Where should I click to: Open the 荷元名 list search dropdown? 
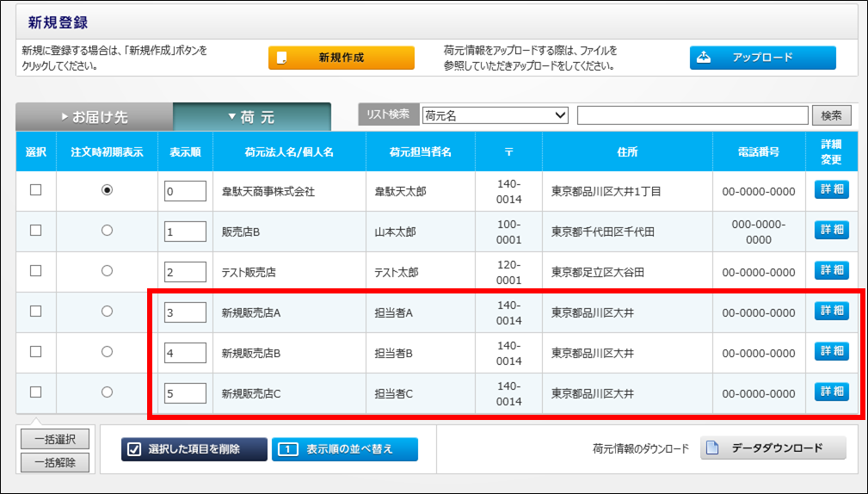(495, 115)
